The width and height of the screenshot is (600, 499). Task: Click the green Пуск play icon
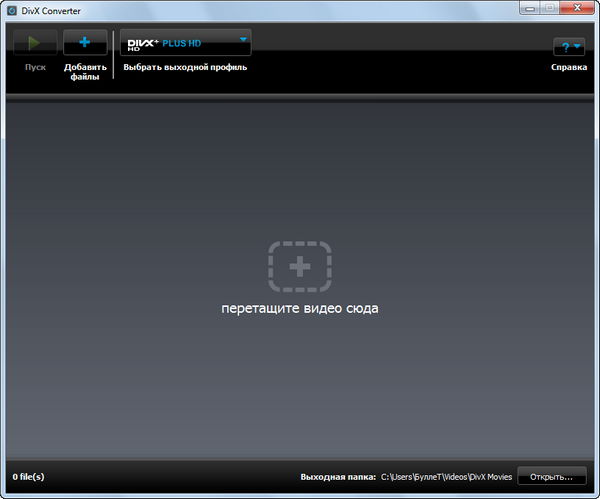35,43
